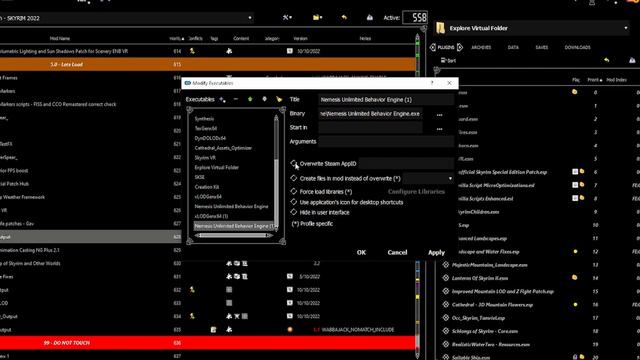The image size is (640, 360).
Task: Select the 5.0 - Late Load separator row
Action: pos(207,64)
